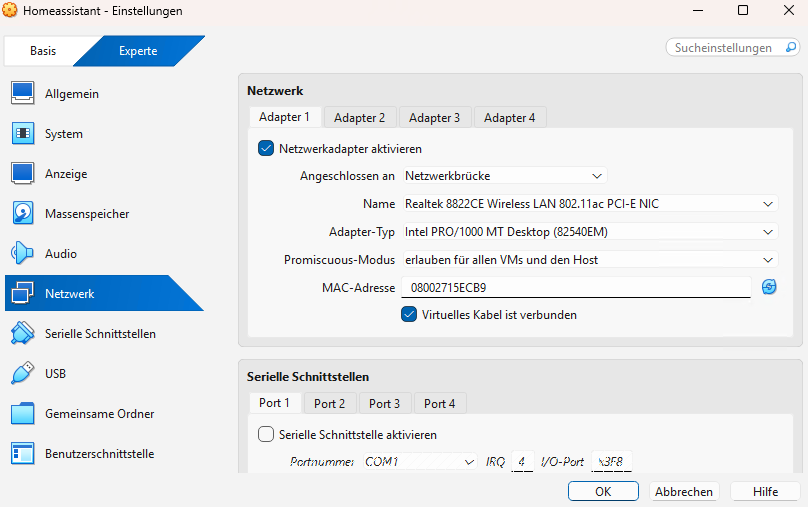
Task: Open the Serielle Schnittstellen plug icon
Action: click(x=23, y=333)
